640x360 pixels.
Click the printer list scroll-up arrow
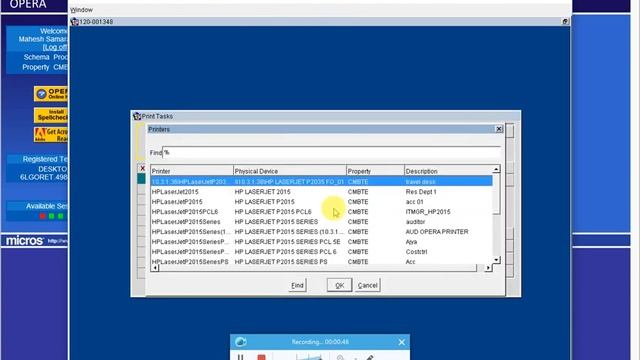496,169
